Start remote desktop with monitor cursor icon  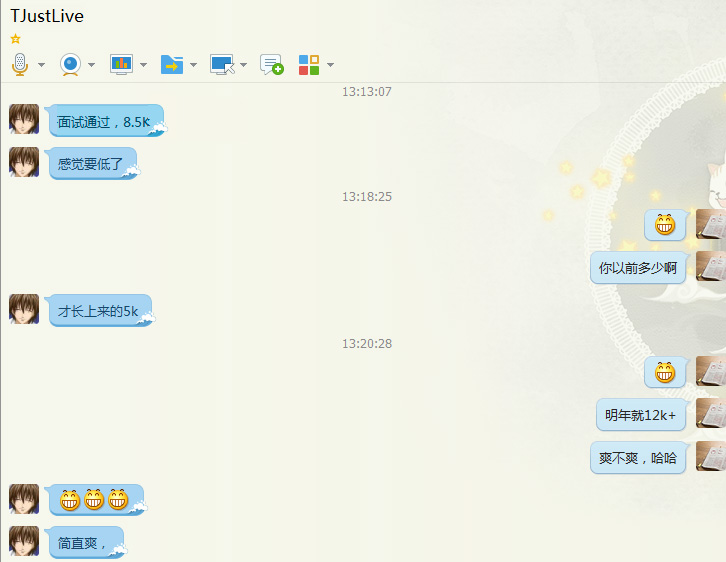pos(222,64)
